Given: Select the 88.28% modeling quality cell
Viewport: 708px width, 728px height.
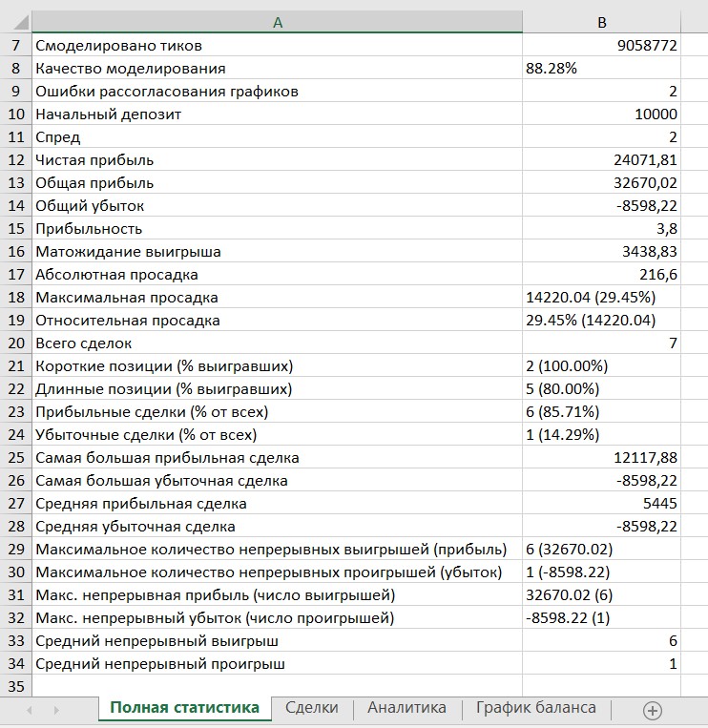Looking at the screenshot, I should (602, 69).
